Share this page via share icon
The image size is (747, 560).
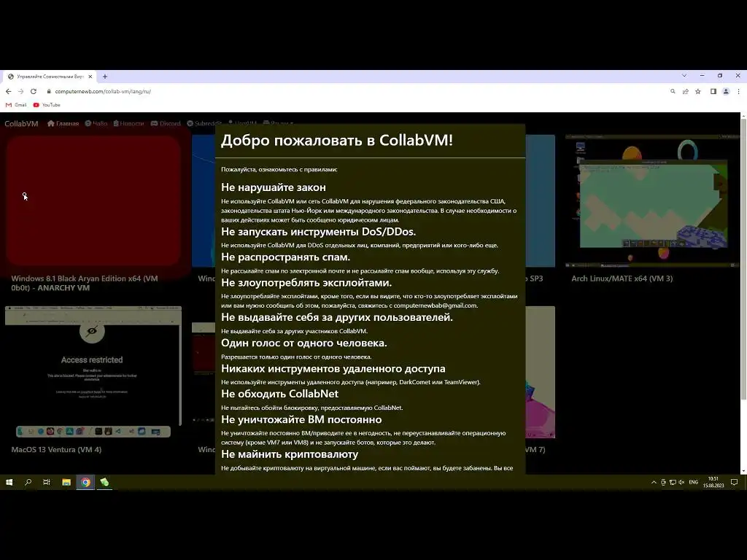tap(686, 91)
